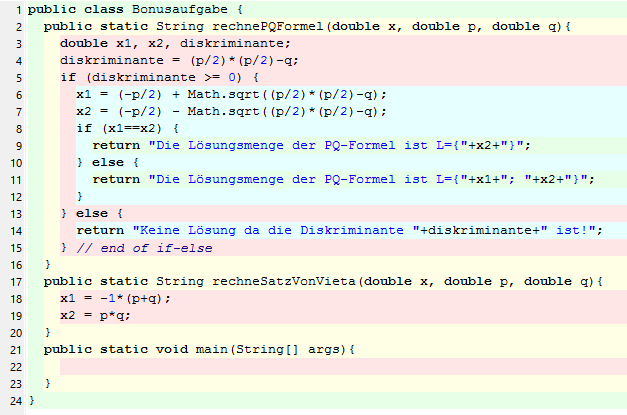Image resolution: width=627 pixels, height=415 pixels.
Task: Click the main method name
Action: pyautogui.click(x=220, y=349)
